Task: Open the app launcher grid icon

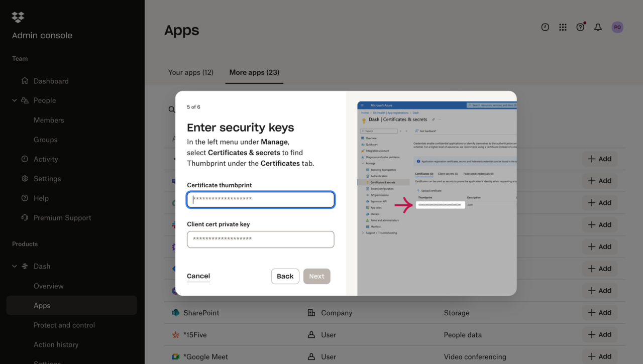Action: tap(563, 27)
